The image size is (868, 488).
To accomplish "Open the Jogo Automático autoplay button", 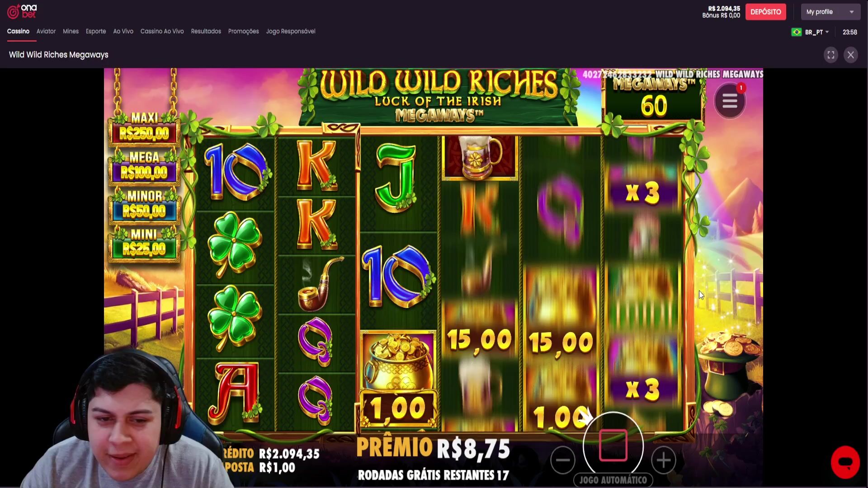I will [x=613, y=480].
